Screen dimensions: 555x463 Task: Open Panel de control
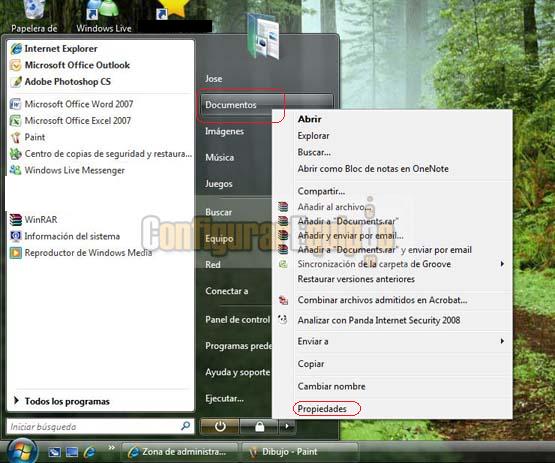pos(238,319)
